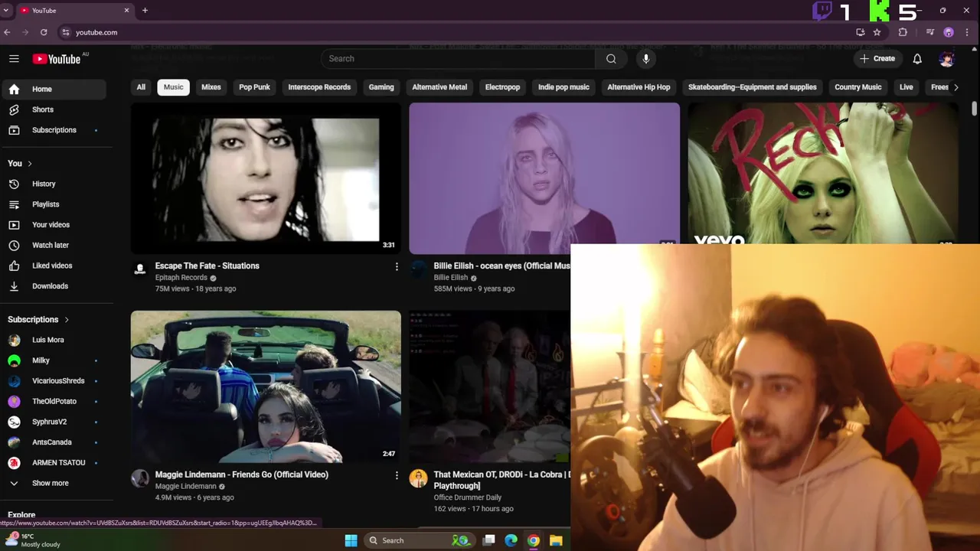Screen dimensions: 980x551
Task: Click the Office Drummer Daily avatar
Action: pos(418,478)
